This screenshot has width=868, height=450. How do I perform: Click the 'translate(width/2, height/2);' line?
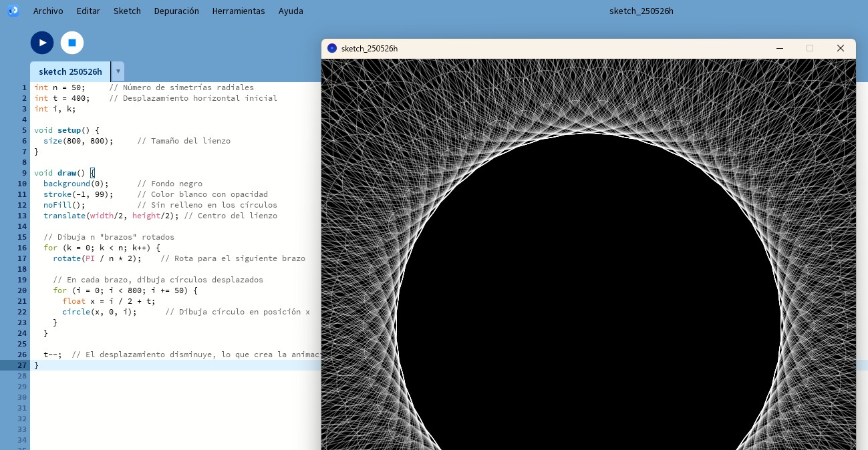point(111,216)
